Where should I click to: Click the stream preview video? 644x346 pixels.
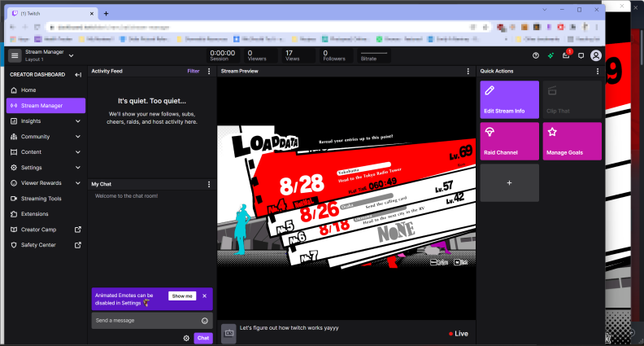[x=346, y=197]
